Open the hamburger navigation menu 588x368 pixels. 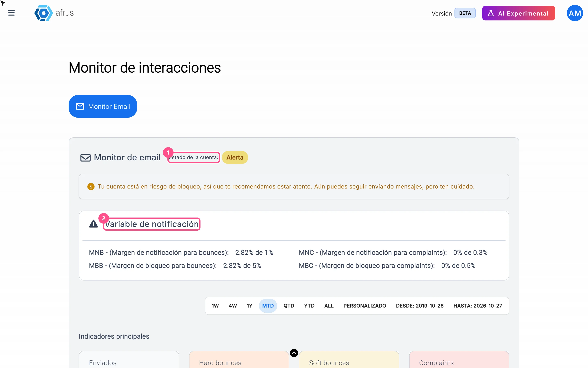11,13
